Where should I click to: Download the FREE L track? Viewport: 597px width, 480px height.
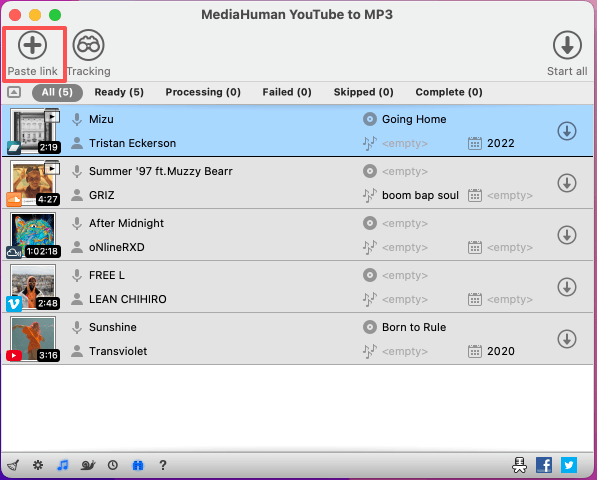tap(567, 287)
